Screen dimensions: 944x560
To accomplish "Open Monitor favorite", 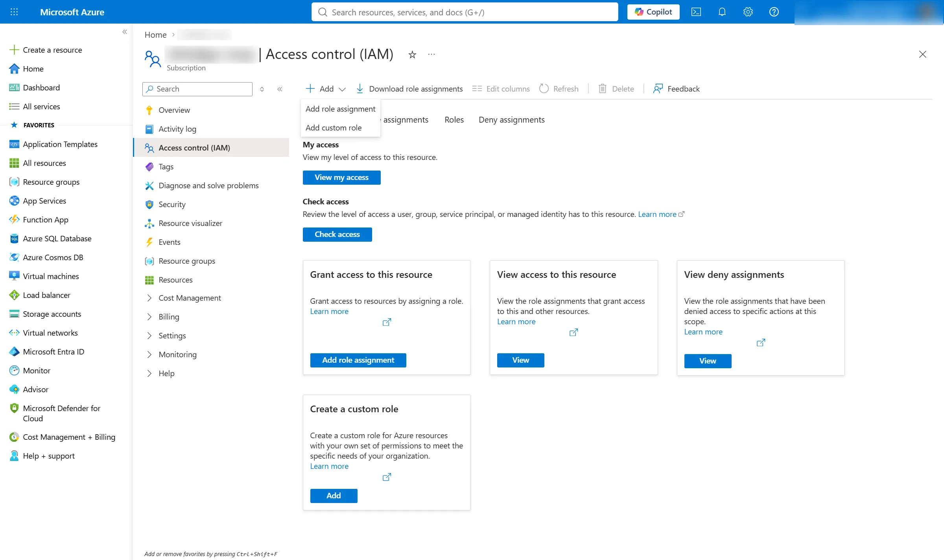I will pos(30,371).
